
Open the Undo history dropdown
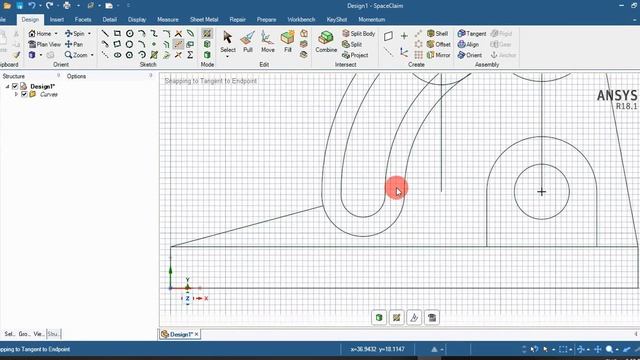pos(40,6)
